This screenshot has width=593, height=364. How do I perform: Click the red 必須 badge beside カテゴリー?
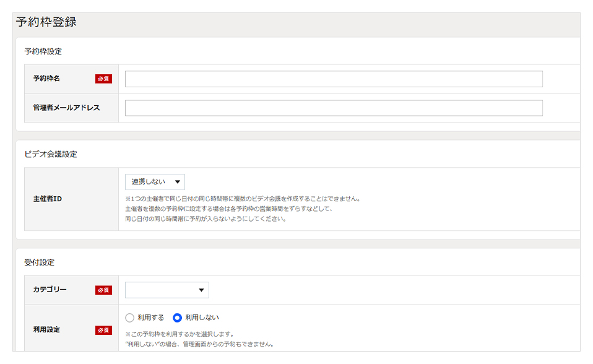tap(103, 290)
